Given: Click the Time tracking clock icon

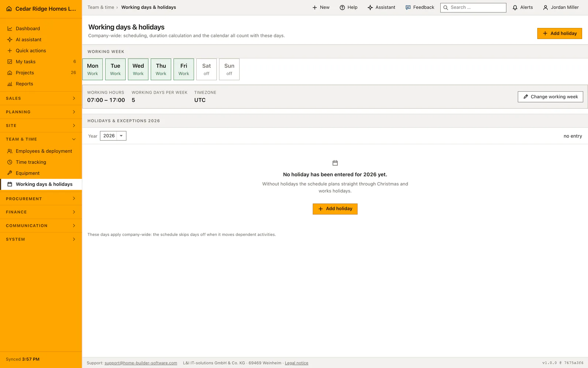Looking at the screenshot, I should (10, 162).
